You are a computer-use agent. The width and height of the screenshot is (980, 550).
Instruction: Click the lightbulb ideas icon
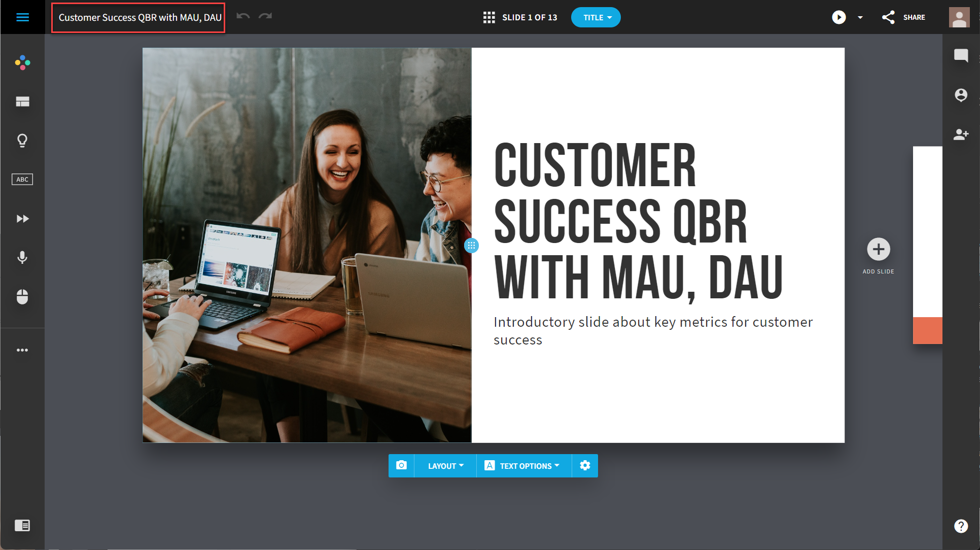coord(22,141)
